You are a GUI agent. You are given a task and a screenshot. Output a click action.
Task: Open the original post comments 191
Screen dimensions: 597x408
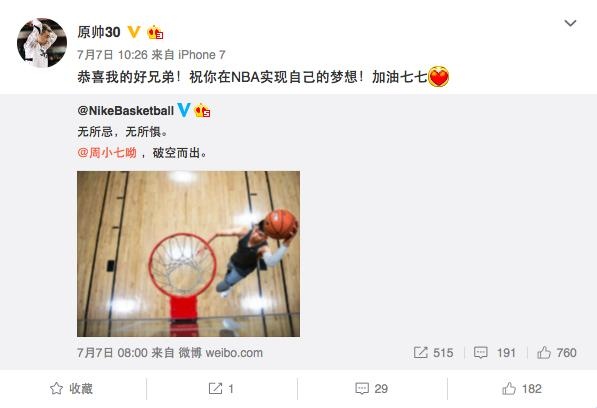[x=495, y=353]
